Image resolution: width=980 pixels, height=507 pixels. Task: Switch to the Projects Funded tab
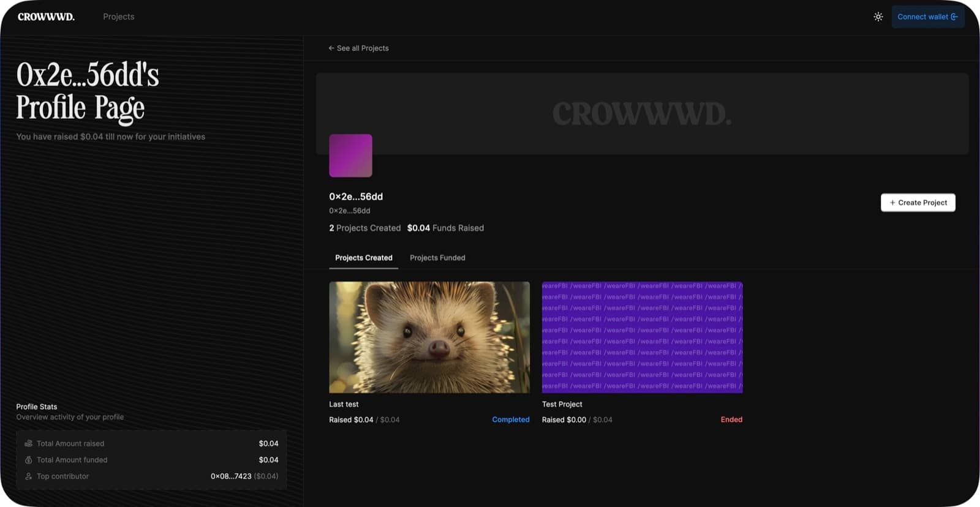click(x=437, y=258)
